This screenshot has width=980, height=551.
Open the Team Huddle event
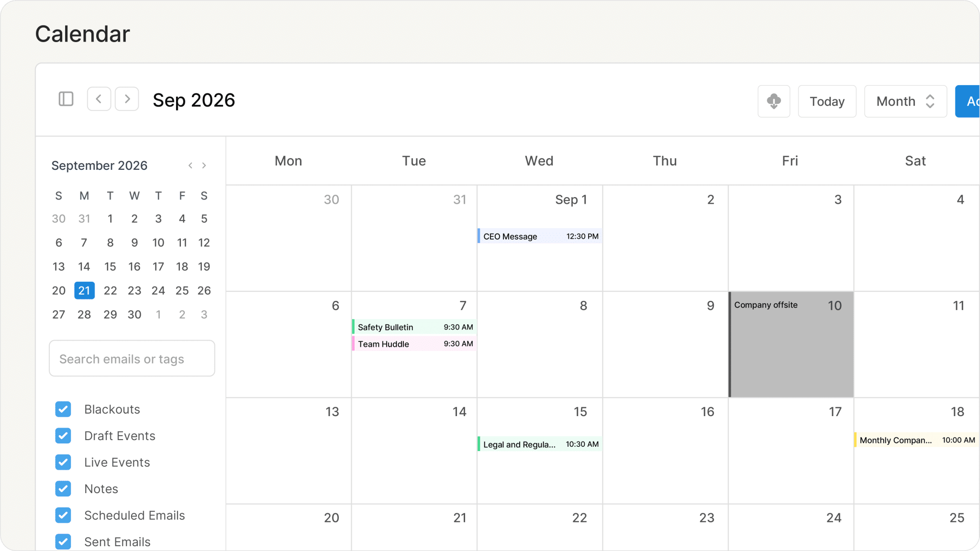(414, 344)
